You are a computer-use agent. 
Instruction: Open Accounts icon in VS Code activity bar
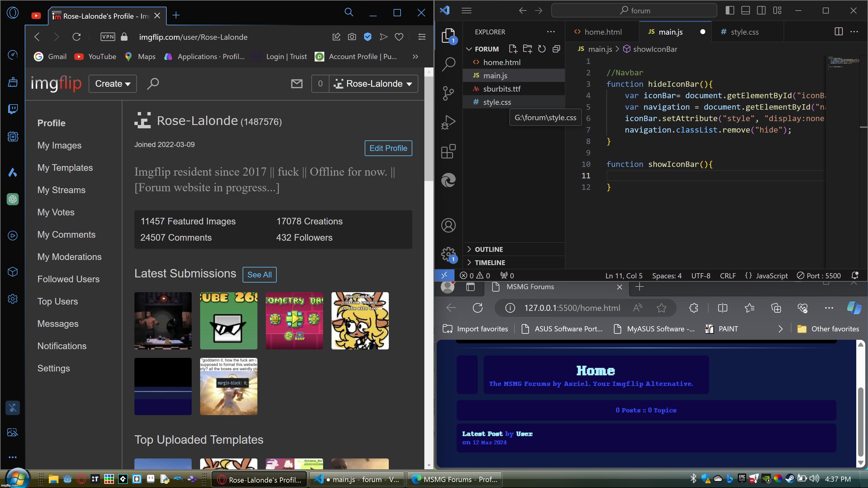pyautogui.click(x=448, y=225)
